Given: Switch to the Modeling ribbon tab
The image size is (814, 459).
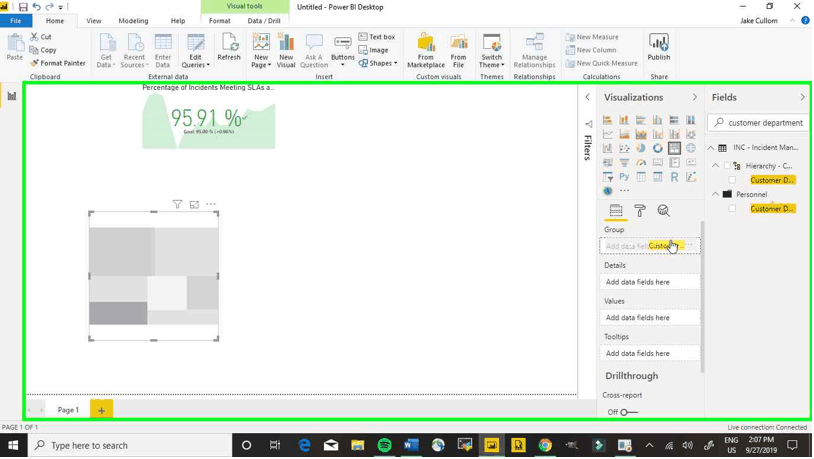Looking at the screenshot, I should [133, 21].
